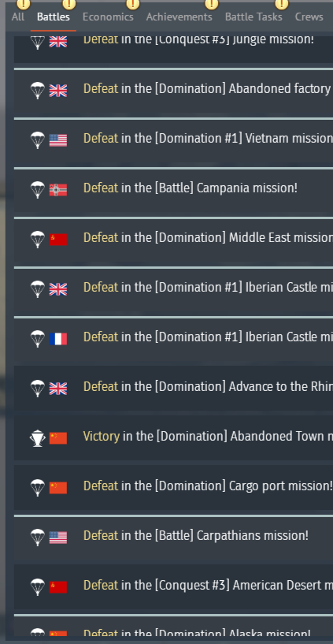
Task: Click the French flag on the Iberian Castle row
Action: pos(58,339)
